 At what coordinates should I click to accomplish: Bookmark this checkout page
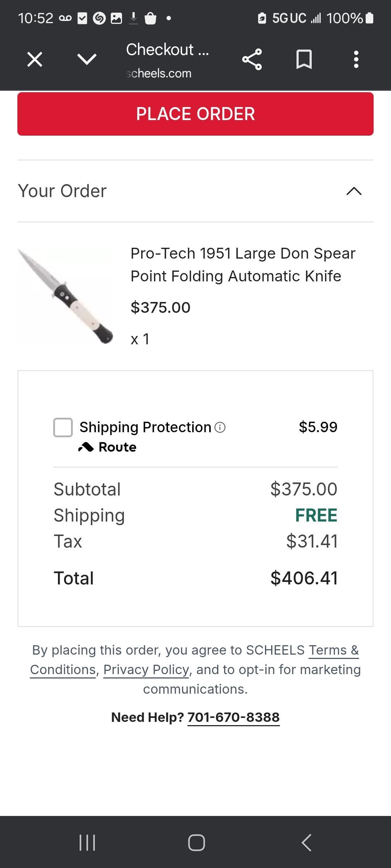(304, 59)
